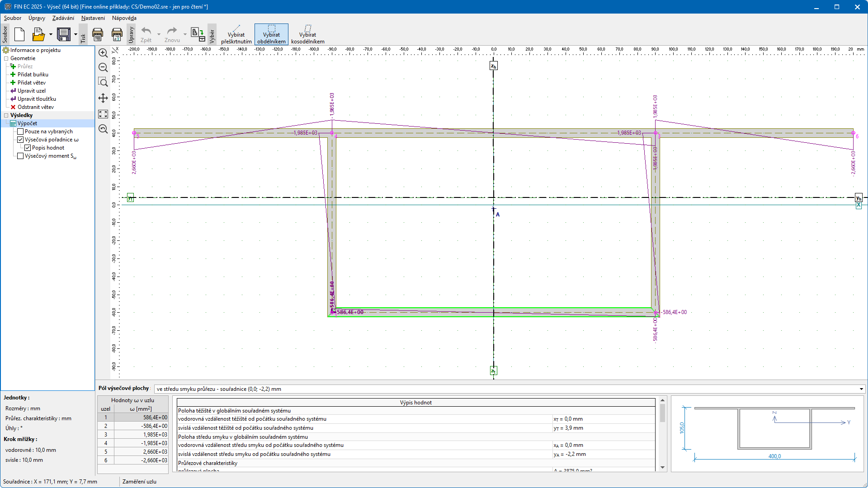Click the save floppy disk icon
This screenshot has height=488, width=868.
[64, 34]
